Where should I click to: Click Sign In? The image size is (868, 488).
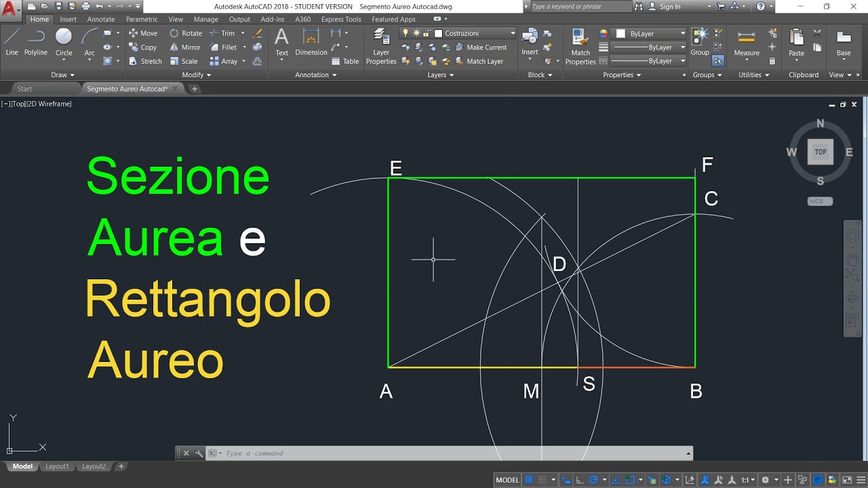click(665, 6)
